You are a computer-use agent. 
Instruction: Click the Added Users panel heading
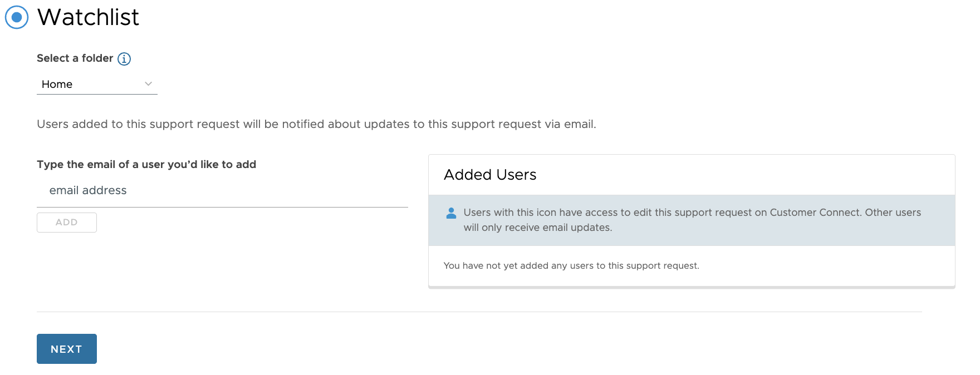point(490,175)
